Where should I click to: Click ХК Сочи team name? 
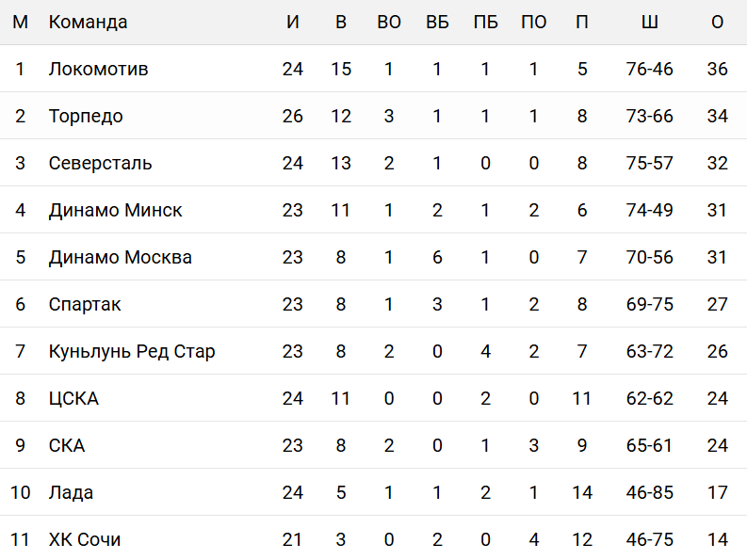point(85,539)
